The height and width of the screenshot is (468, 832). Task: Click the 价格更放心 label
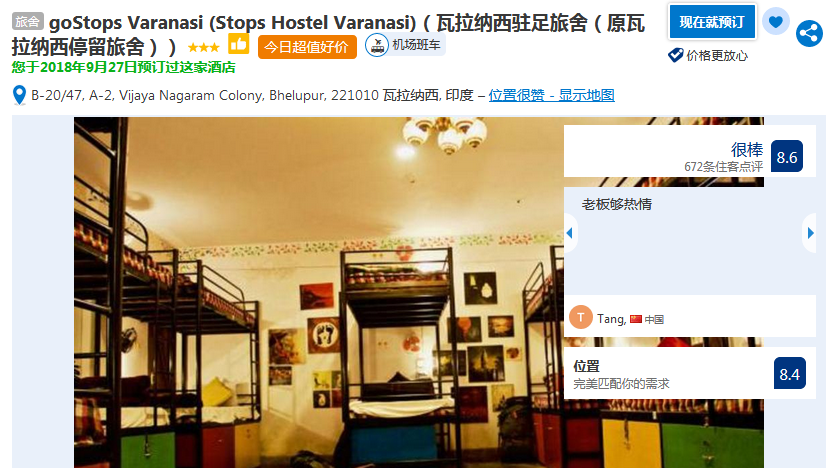pyautogui.click(x=717, y=55)
